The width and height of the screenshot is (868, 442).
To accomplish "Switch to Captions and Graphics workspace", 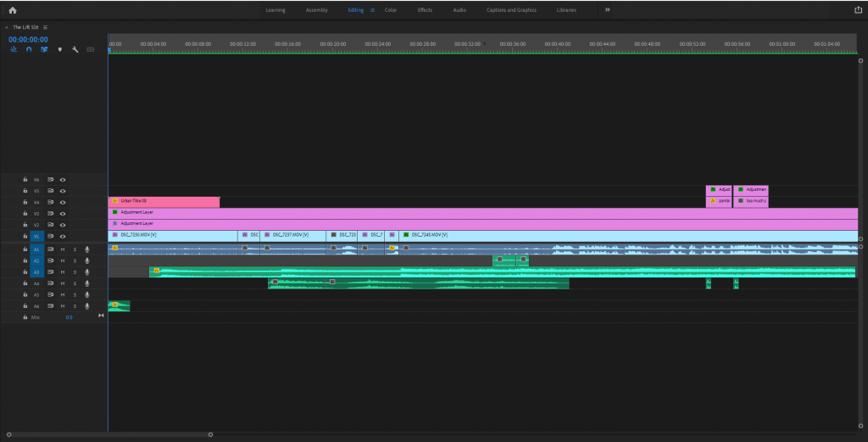I will [x=510, y=10].
